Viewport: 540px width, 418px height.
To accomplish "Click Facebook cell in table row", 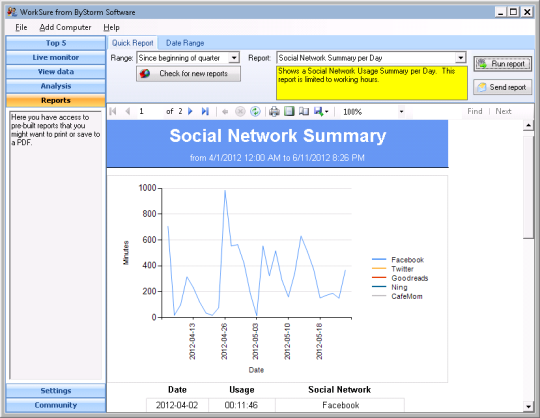I will pyautogui.click(x=340, y=405).
